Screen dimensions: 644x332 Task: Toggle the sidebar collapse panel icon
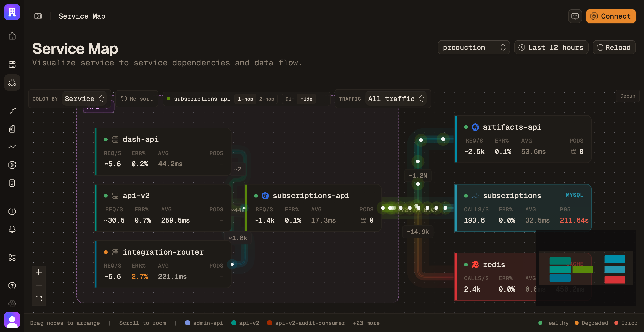pos(38,16)
